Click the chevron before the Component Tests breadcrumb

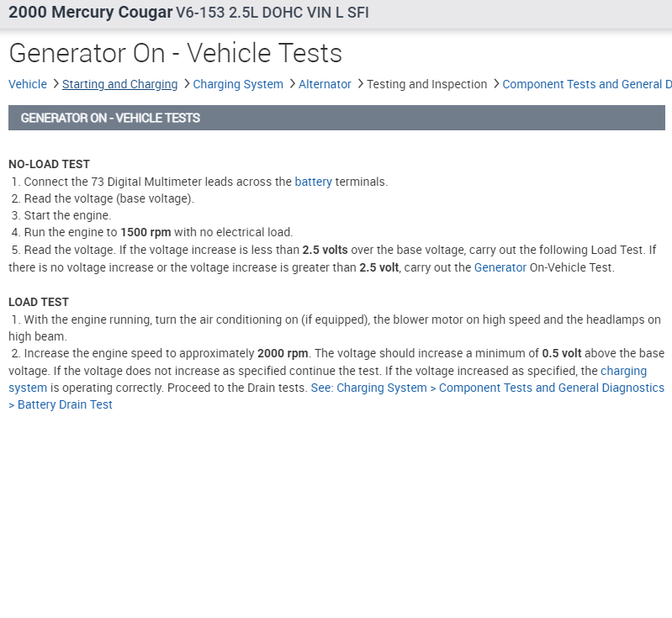(x=495, y=84)
